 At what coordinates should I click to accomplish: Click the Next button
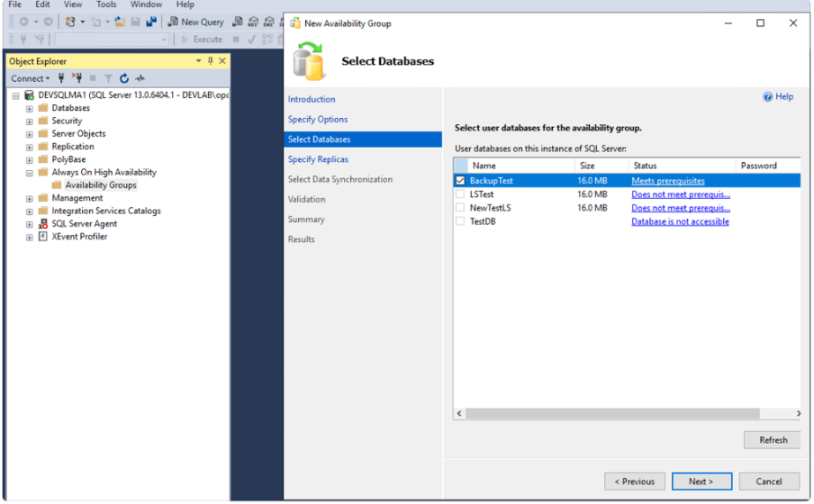click(701, 481)
